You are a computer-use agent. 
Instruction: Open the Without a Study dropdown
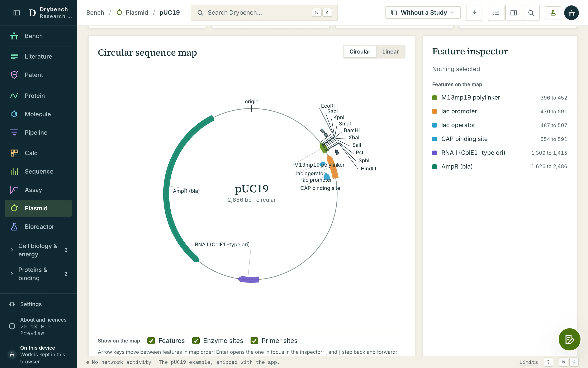click(x=423, y=13)
